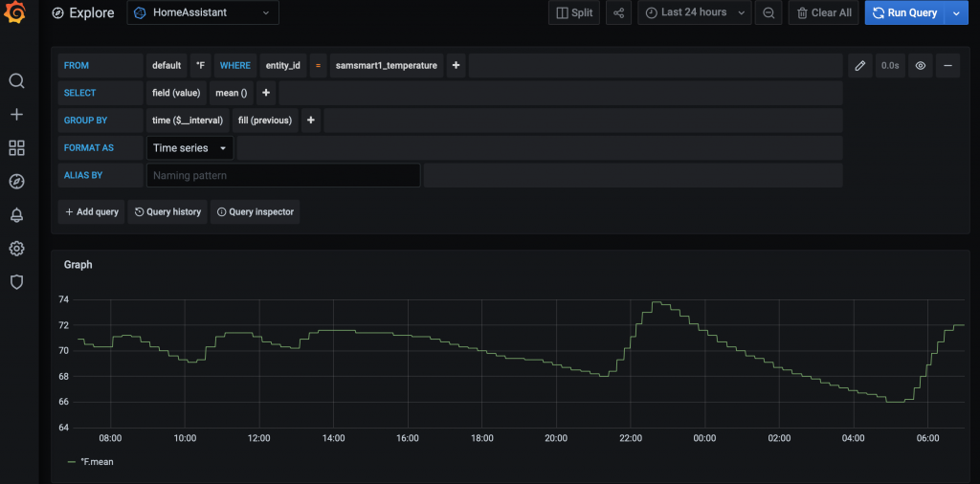
Task: Click the Graph panel title
Action: (x=78, y=265)
